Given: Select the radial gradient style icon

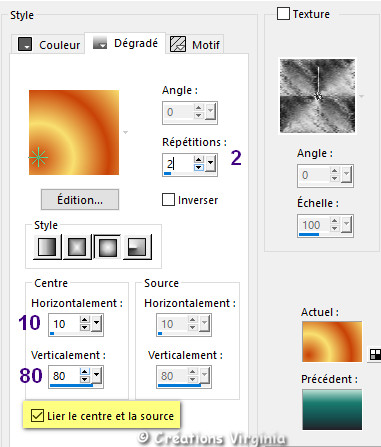Looking at the screenshot, I should point(137,247).
